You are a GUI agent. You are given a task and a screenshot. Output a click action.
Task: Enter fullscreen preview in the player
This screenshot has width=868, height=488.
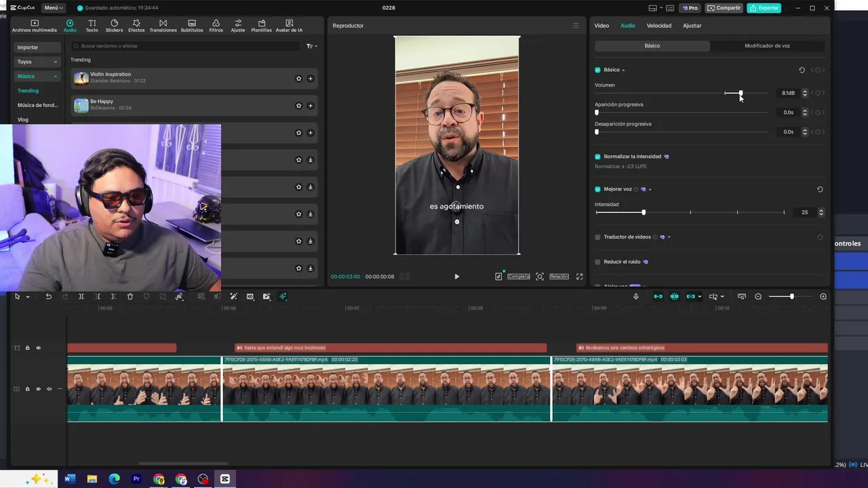point(579,277)
